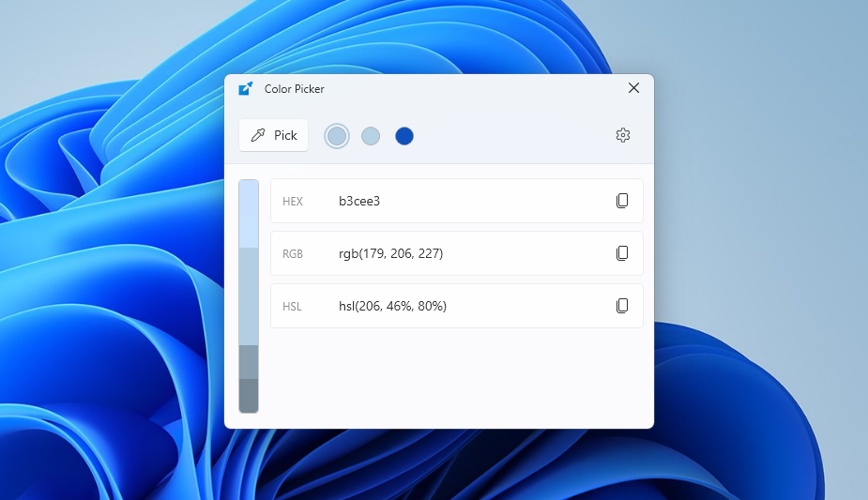Click the rgb(179, 206, 227) value text
The height and width of the screenshot is (500, 868).
(390, 253)
